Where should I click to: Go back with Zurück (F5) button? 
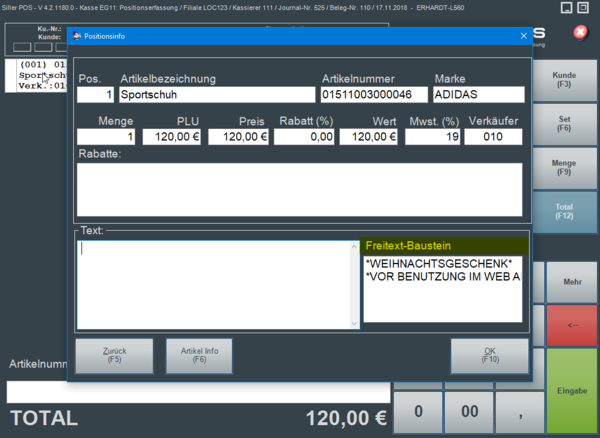point(114,355)
